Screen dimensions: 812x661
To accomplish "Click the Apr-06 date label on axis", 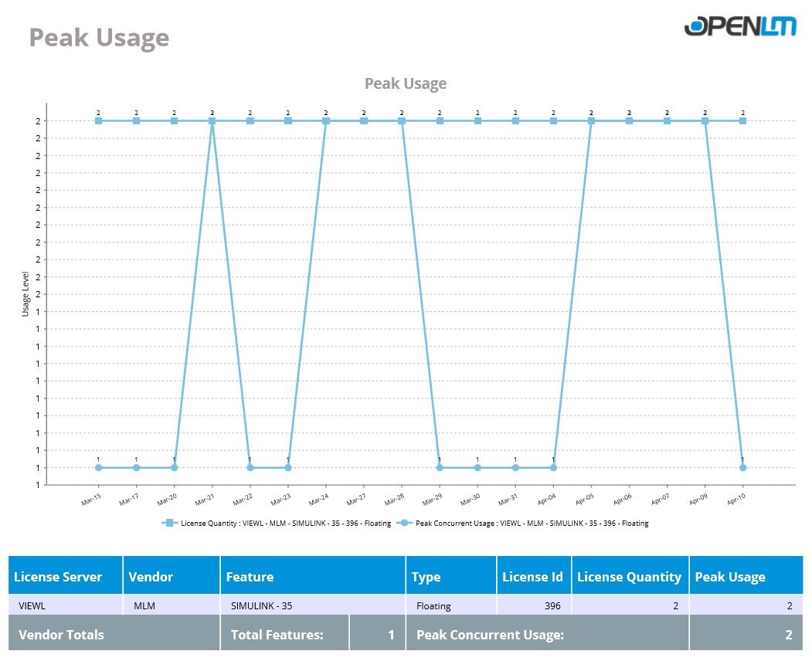I will click(x=622, y=500).
